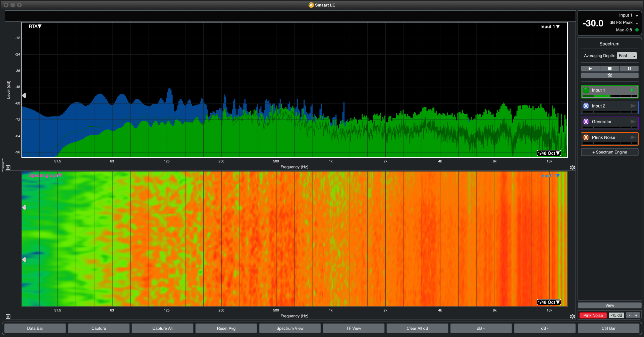This screenshot has height=337, width=644.
Task: Select the Input 2 engine row
Action: click(609, 107)
